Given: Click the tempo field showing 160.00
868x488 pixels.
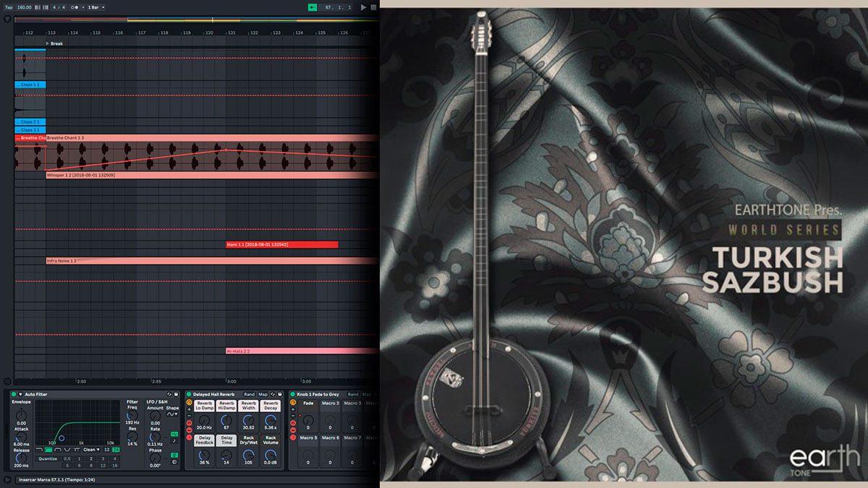Looking at the screenshot, I should 25,7.
